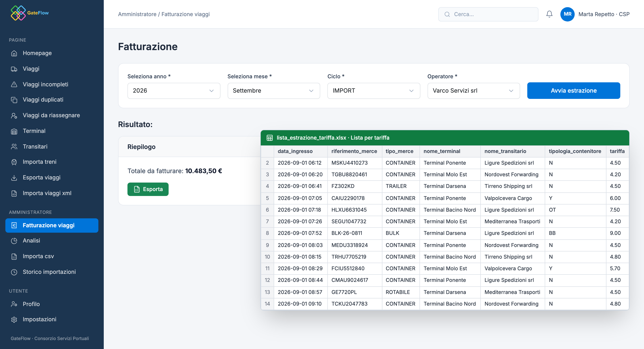Open notifications bell icon
Viewport: 644px width, 349px height.
coord(549,14)
